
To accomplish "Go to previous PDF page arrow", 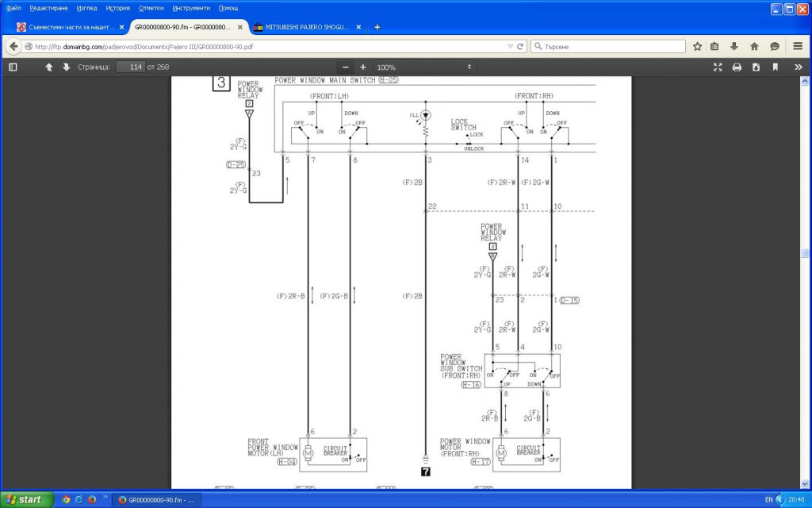I will (48, 67).
